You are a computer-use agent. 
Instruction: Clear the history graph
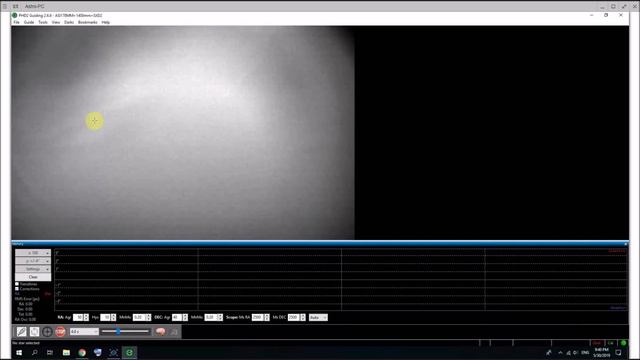33,277
